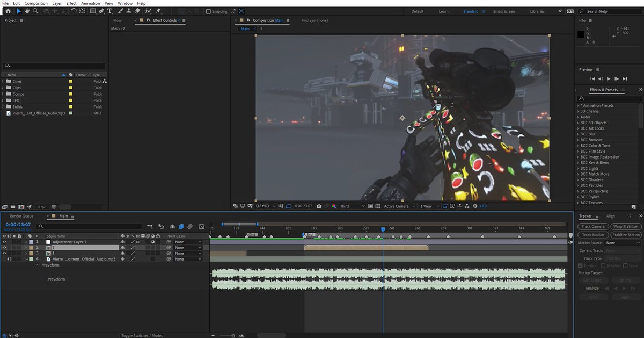Viewport: 644px width, 338px height.
Task: Mute audio of the Vierre audio layer
Action: [x=9, y=259]
